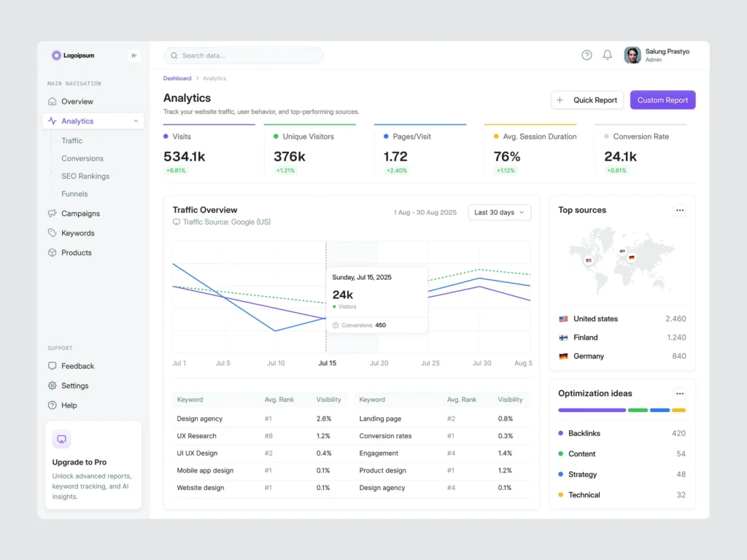Click the Feedback chat icon
747x560 pixels.
pos(52,366)
